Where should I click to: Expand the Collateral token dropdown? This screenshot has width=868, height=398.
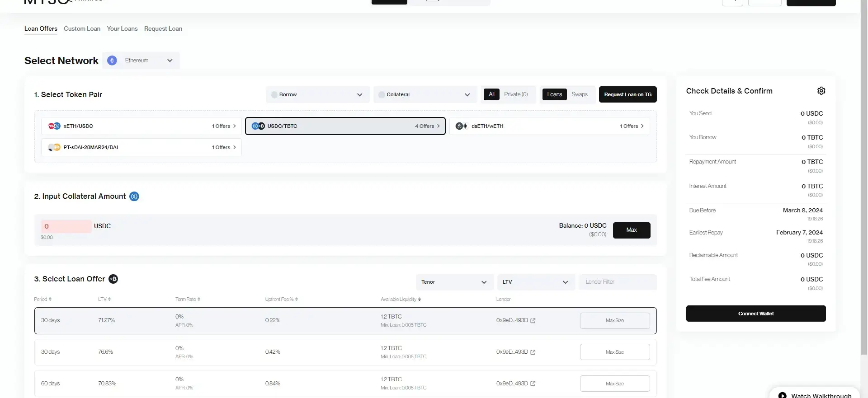pos(425,94)
